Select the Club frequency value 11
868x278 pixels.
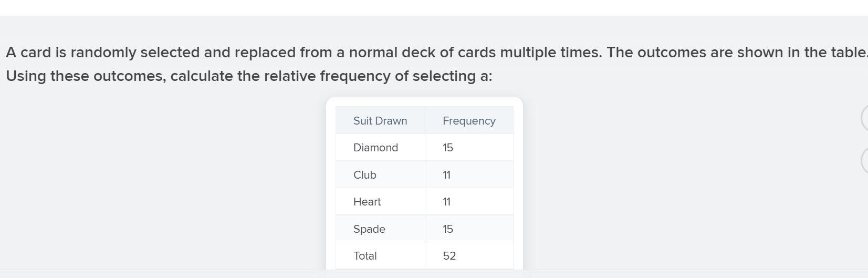point(446,175)
